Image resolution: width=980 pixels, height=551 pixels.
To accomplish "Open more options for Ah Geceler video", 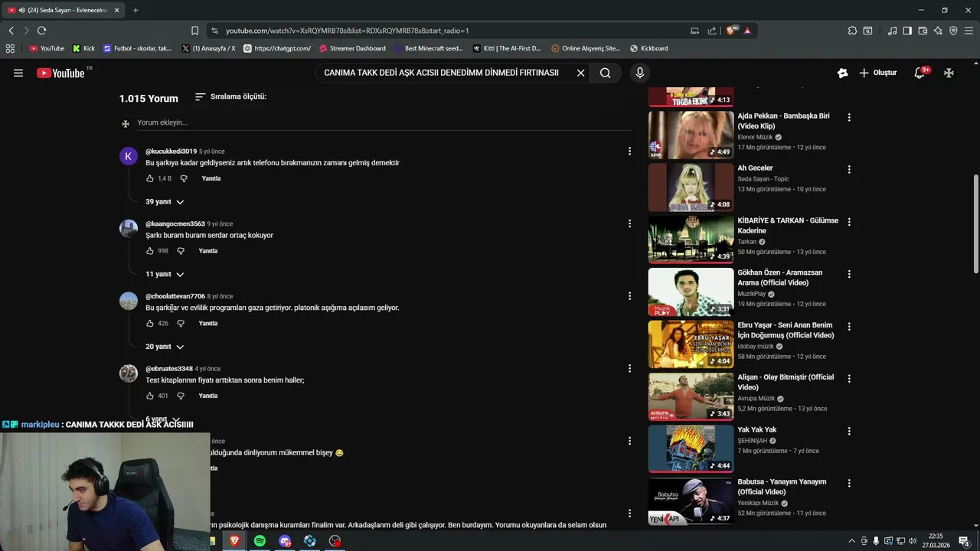I will pos(848,169).
